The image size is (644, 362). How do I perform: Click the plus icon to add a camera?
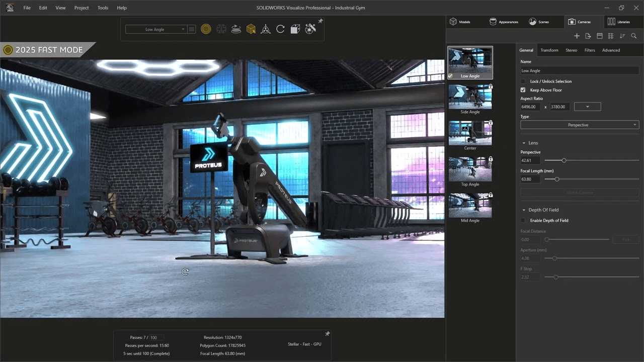[577, 36]
